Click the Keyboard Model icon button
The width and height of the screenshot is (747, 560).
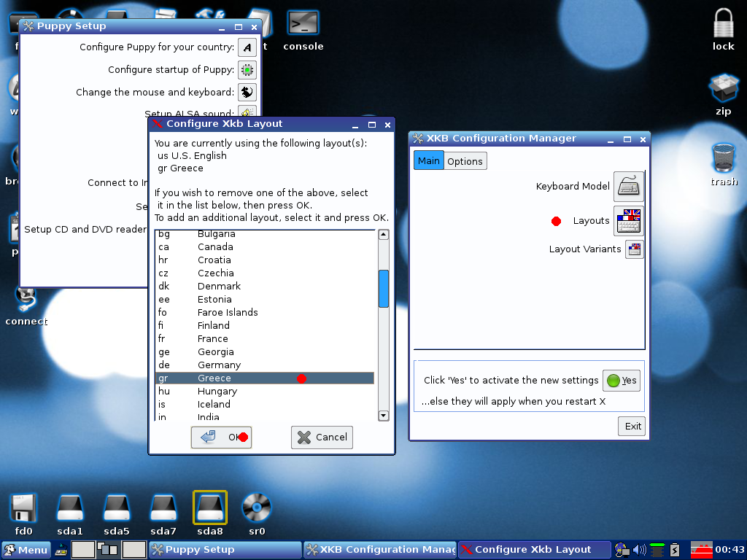[628, 186]
